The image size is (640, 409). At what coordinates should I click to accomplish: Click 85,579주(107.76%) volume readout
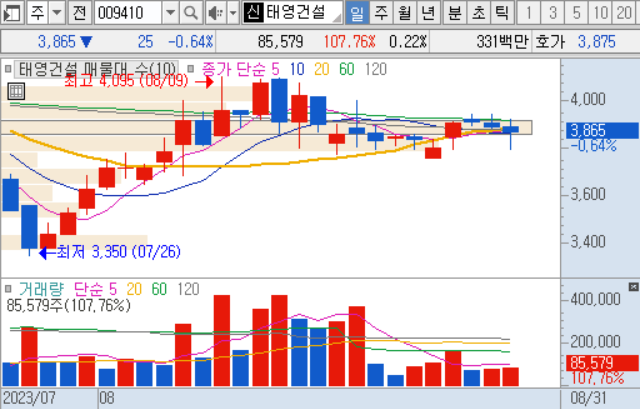coord(69,305)
